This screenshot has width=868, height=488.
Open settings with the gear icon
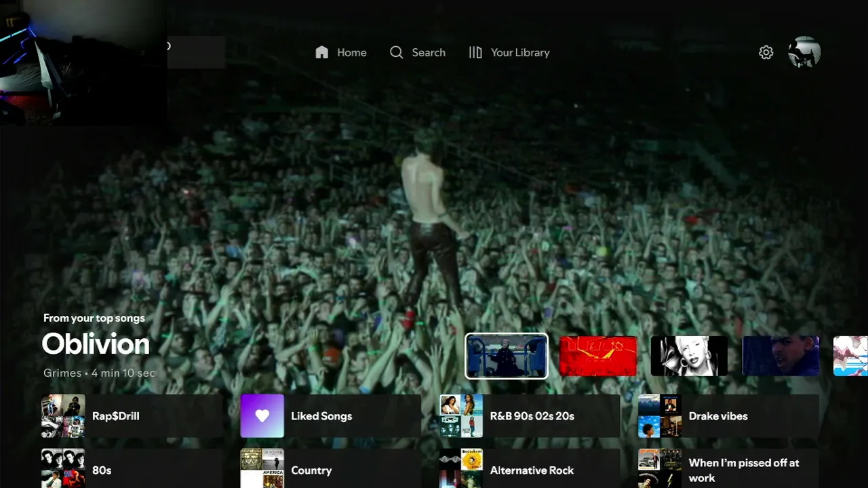[766, 52]
